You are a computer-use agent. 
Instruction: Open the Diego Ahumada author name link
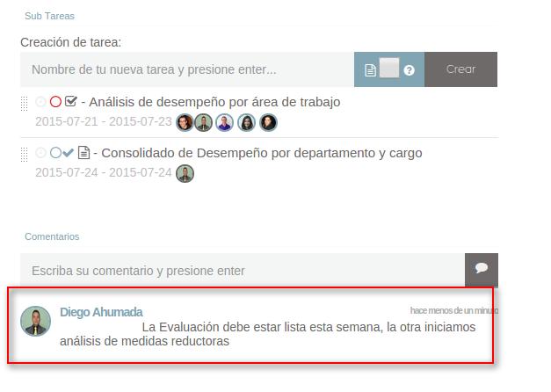pyautogui.click(x=101, y=312)
